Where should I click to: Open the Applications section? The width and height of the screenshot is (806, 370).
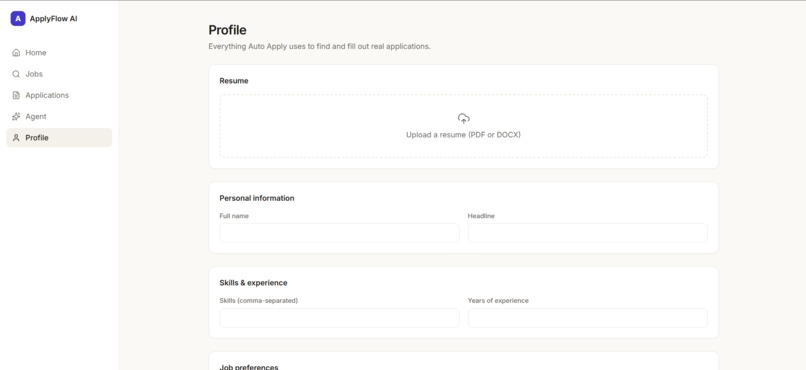click(x=59, y=95)
